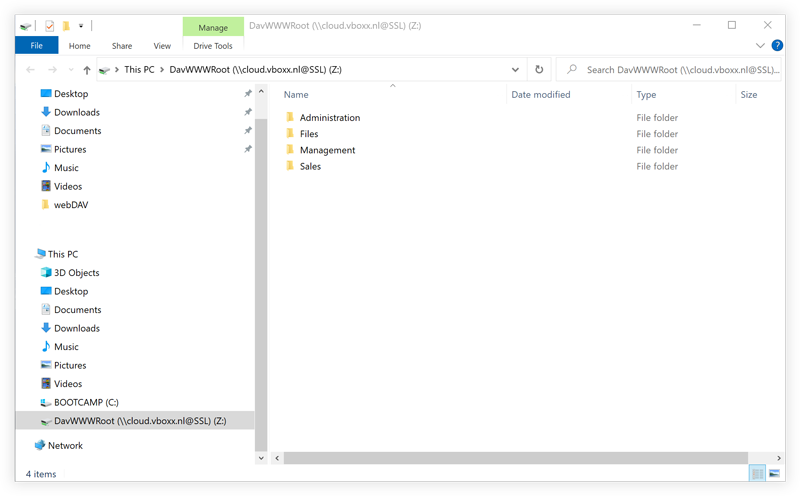Switch to Details view in status bar
800x496 pixels.
point(757,474)
